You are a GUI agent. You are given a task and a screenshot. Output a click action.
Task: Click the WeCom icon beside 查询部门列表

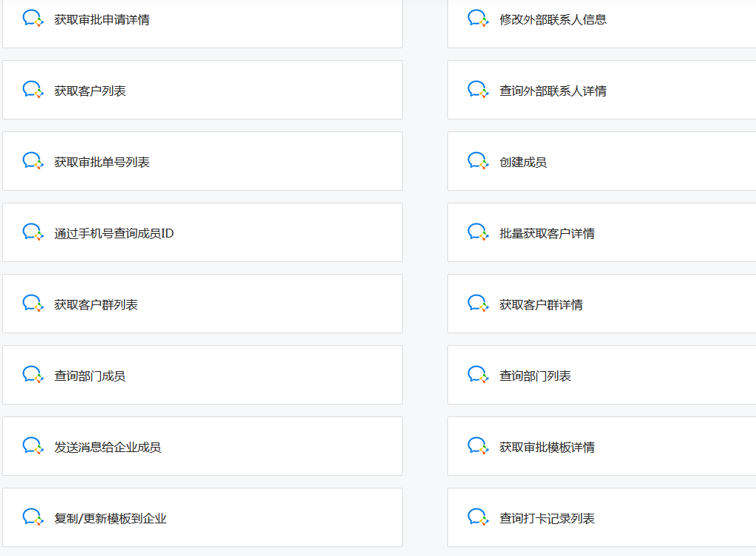pos(479,375)
